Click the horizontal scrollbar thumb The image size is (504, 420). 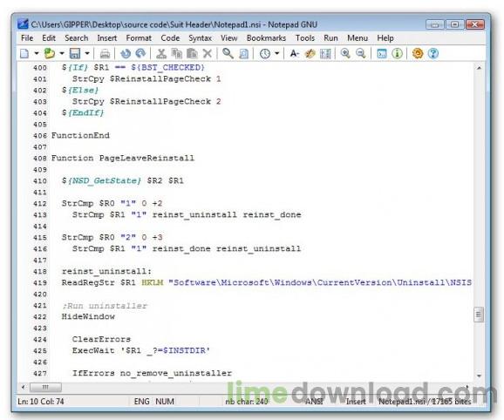45,387
